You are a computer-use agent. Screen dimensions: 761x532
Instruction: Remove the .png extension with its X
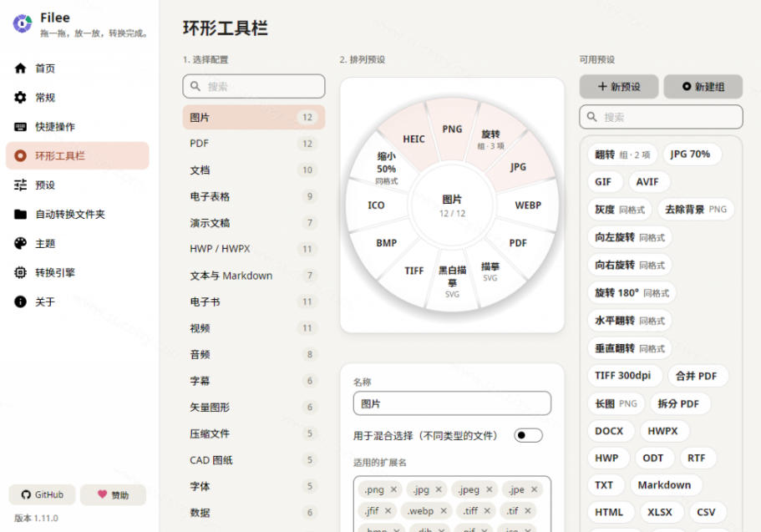[x=393, y=489]
